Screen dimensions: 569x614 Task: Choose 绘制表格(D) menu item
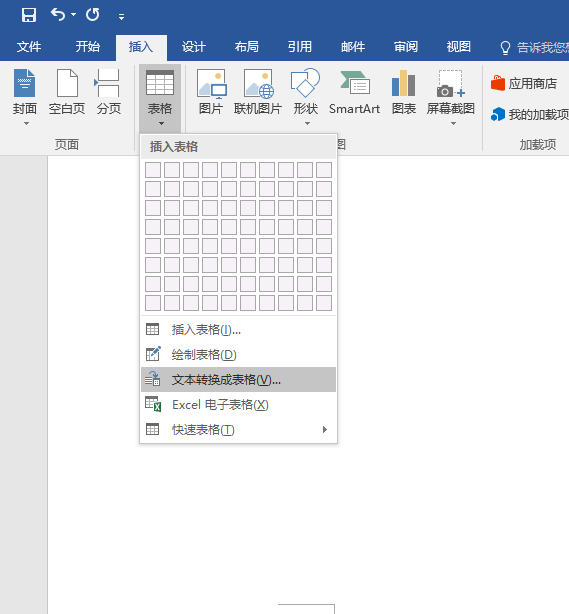pos(238,355)
